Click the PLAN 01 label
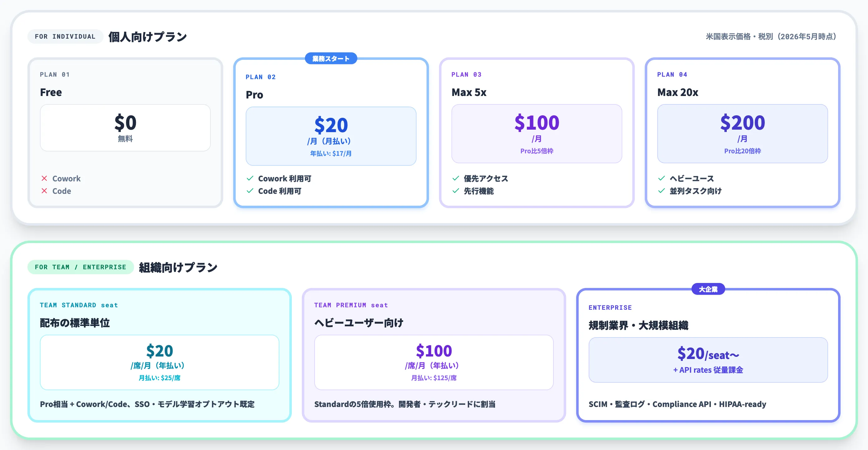This screenshot has height=450, width=868. (x=55, y=74)
